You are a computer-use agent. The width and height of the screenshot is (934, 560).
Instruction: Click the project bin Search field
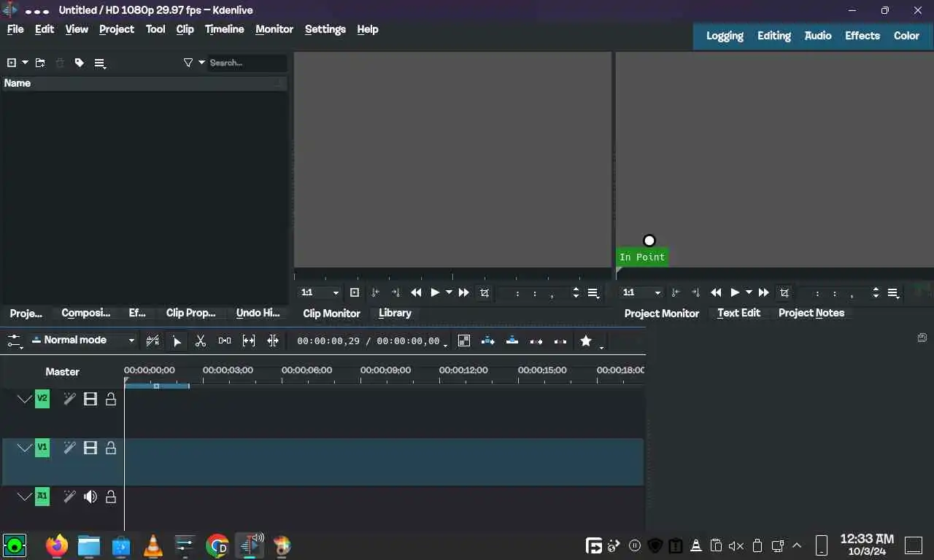pyautogui.click(x=247, y=63)
